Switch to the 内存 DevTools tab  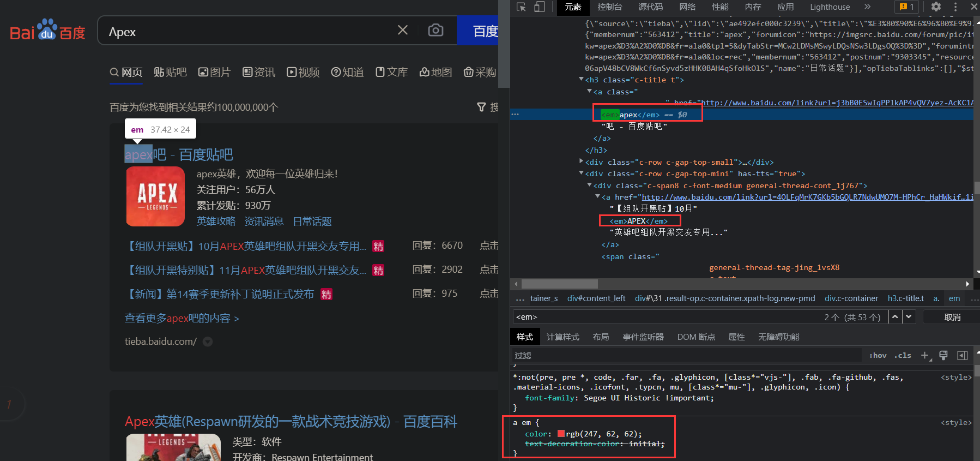(753, 7)
